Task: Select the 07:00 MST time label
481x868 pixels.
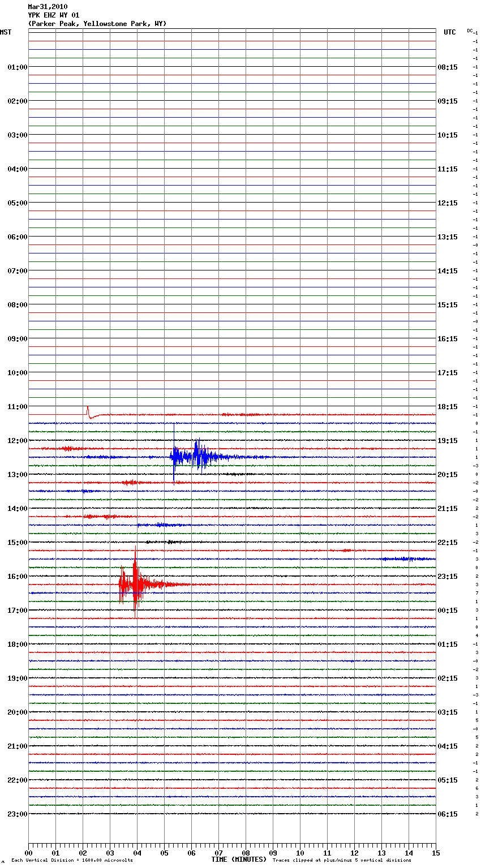Action: 18,271
